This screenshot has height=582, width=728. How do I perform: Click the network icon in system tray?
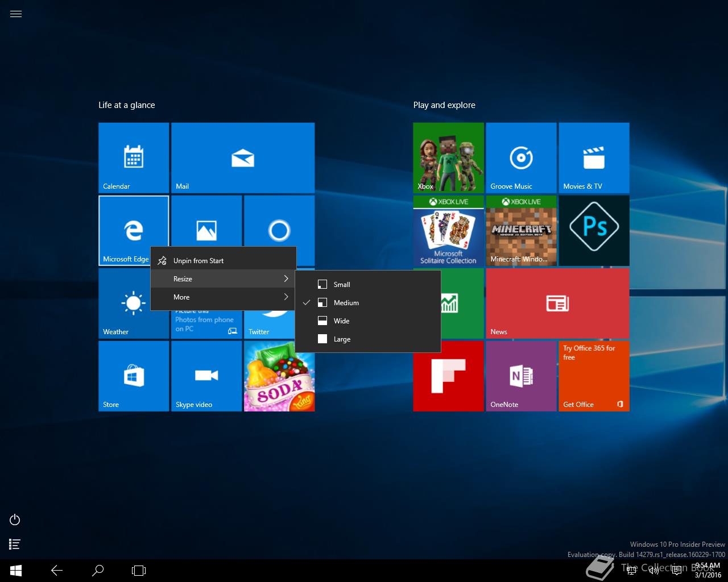pos(631,570)
